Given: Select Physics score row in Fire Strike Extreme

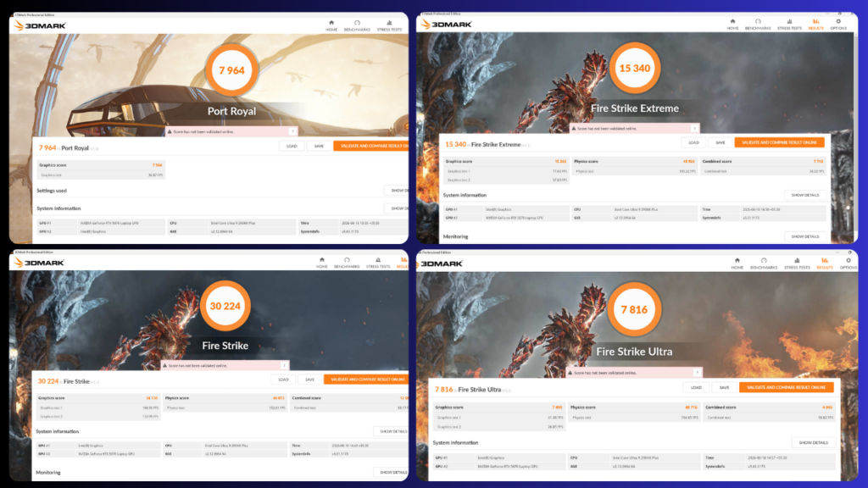Looking at the screenshot, I should (x=634, y=162).
